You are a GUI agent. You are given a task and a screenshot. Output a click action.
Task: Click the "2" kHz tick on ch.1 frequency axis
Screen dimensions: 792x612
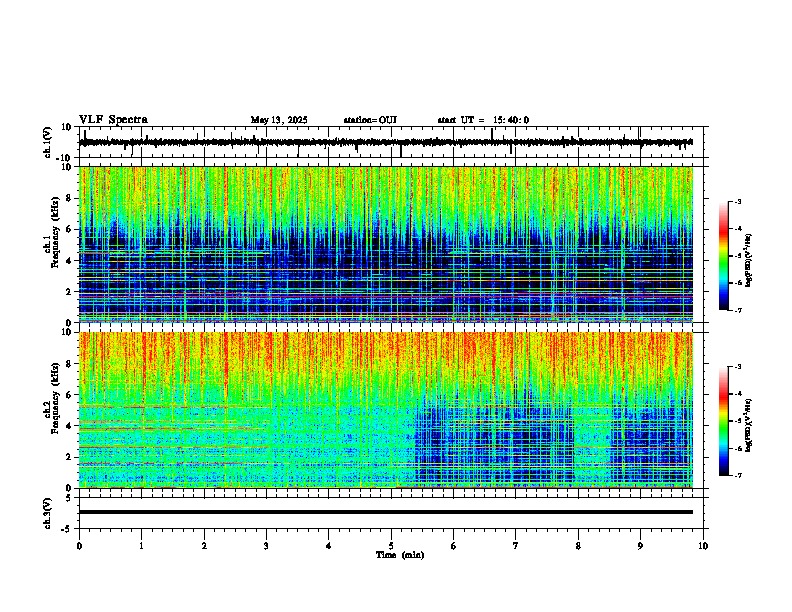coord(70,292)
